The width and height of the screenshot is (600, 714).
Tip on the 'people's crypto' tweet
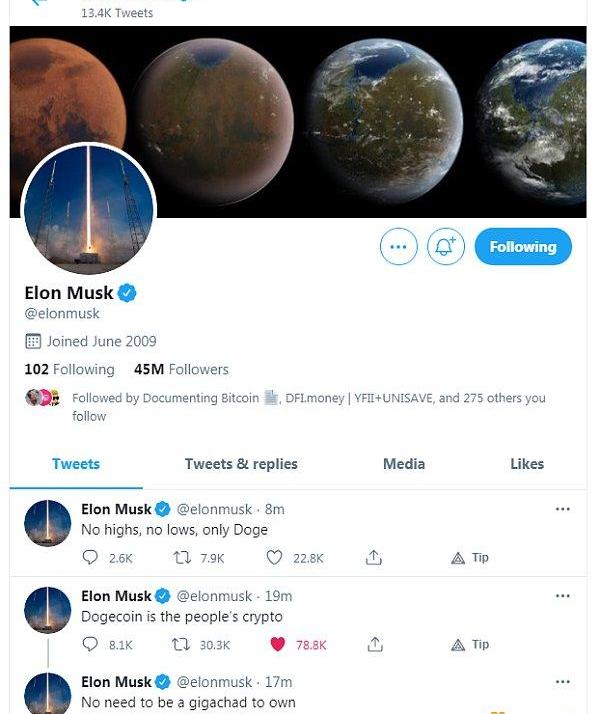click(x=470, y=645)
